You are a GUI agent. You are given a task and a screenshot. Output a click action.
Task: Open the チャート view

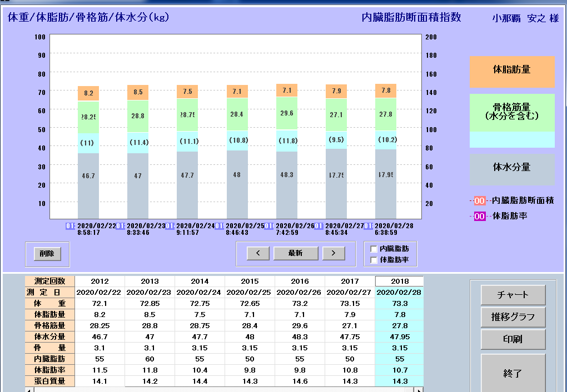coord(513,295)
